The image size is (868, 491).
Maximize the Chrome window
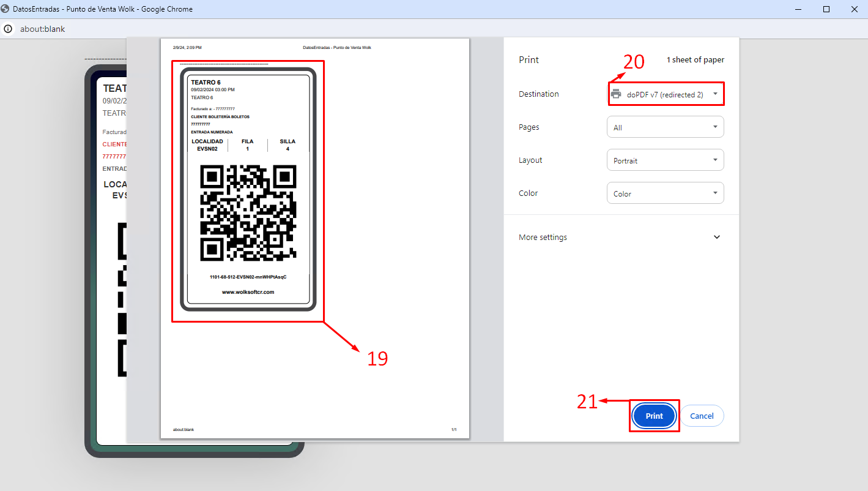pyautogui.click(x=826, y=9)
